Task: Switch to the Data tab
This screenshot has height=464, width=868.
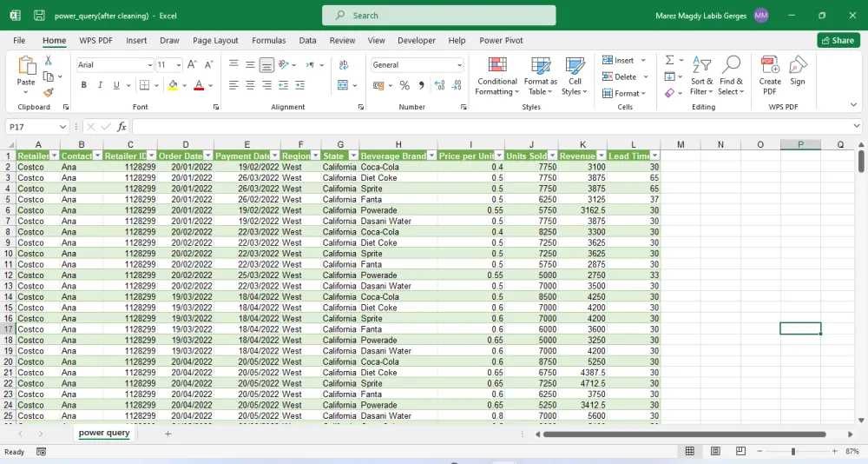Action: coord(307,41)
